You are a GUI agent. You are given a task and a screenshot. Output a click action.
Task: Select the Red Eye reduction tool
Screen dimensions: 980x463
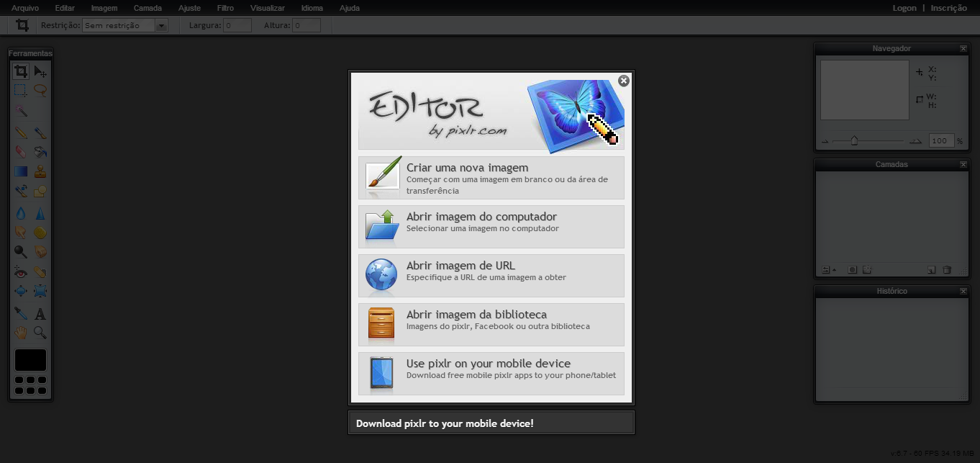[x=21, y=272]
